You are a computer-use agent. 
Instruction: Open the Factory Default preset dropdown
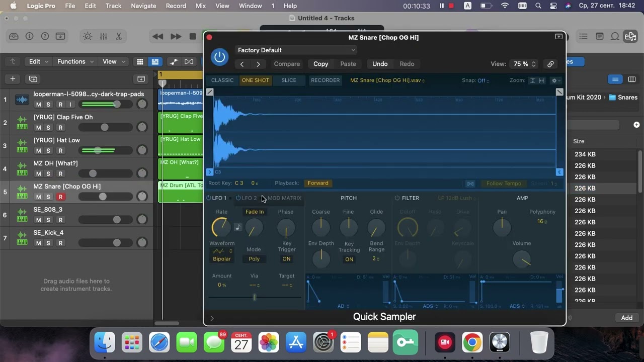tap(296, 50)
